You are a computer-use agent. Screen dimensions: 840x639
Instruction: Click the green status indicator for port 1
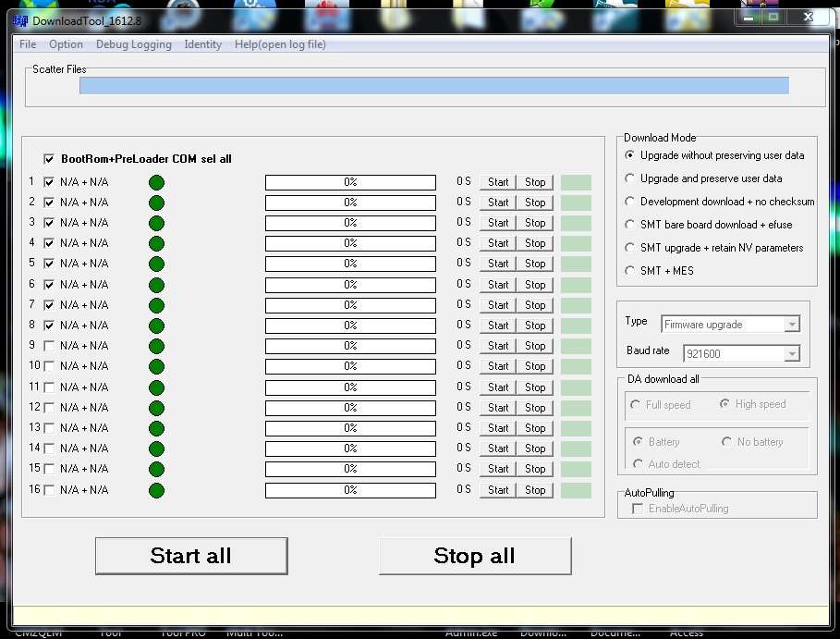click(x=156, y=183)
